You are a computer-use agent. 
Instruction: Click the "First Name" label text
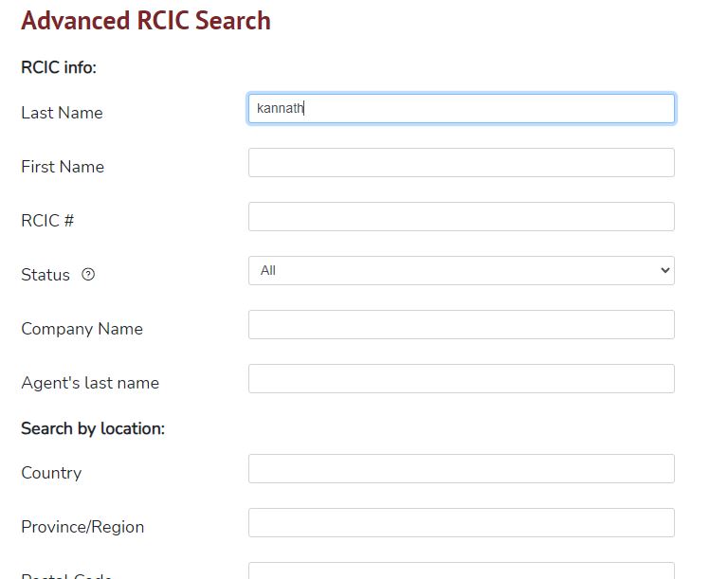click(x=63, y=167)
